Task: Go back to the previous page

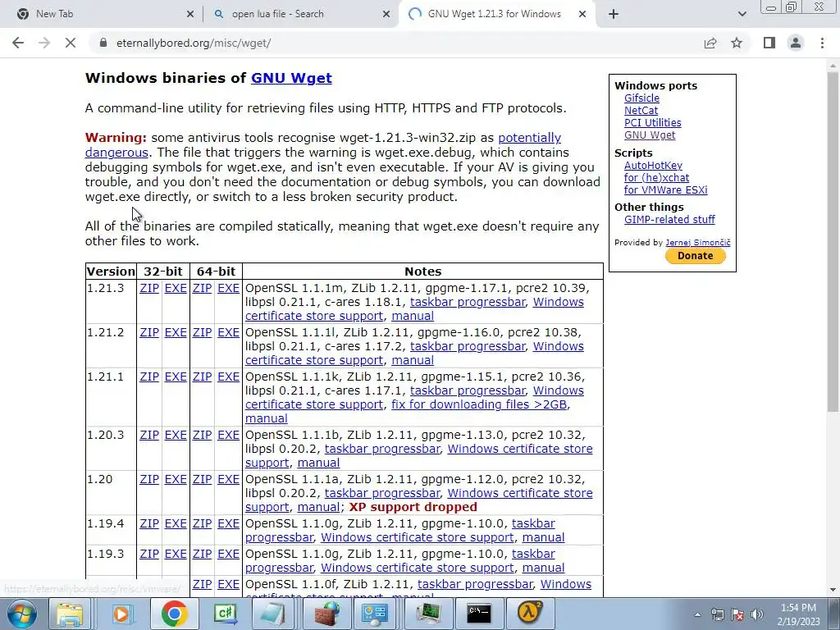Action: click(x=18, y=43)
